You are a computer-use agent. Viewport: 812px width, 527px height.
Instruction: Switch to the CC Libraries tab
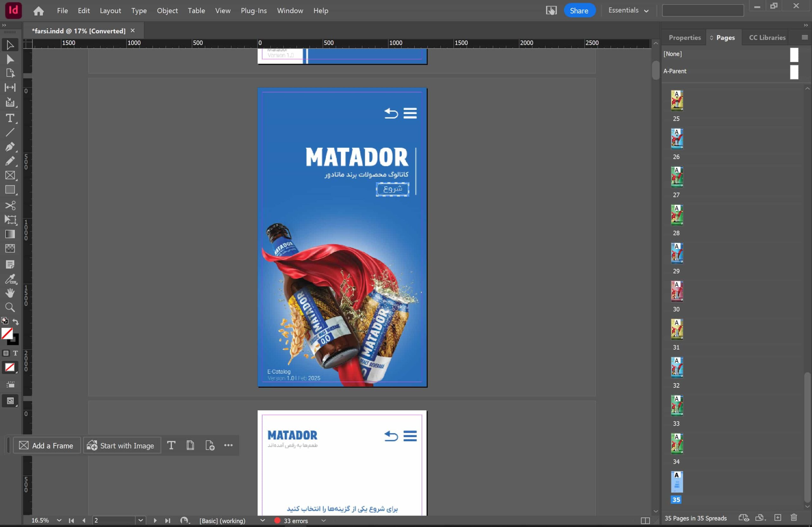click(x=767, y=37)
